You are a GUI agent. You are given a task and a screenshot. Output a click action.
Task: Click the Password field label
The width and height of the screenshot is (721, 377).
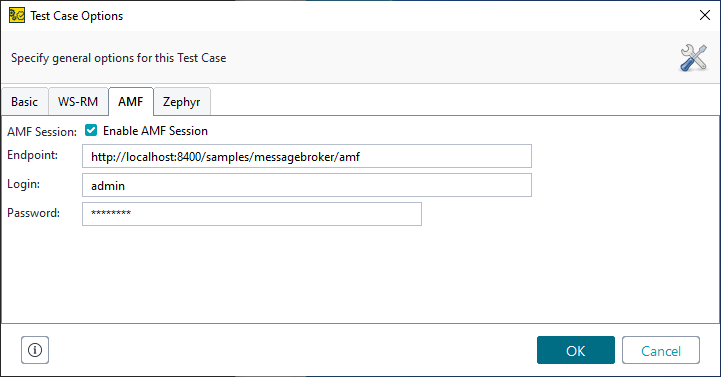pos(34,213)
